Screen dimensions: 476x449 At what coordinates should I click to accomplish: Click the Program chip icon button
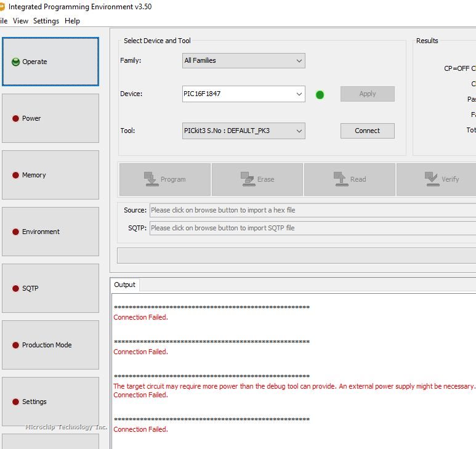click(x=164, y=179)
